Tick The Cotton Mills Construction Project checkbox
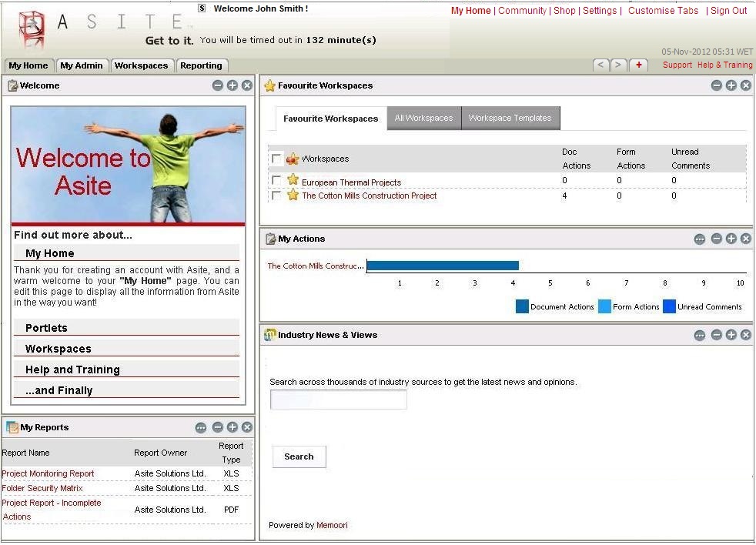Viewport: 756px width, 545px height. coord(276,196)
